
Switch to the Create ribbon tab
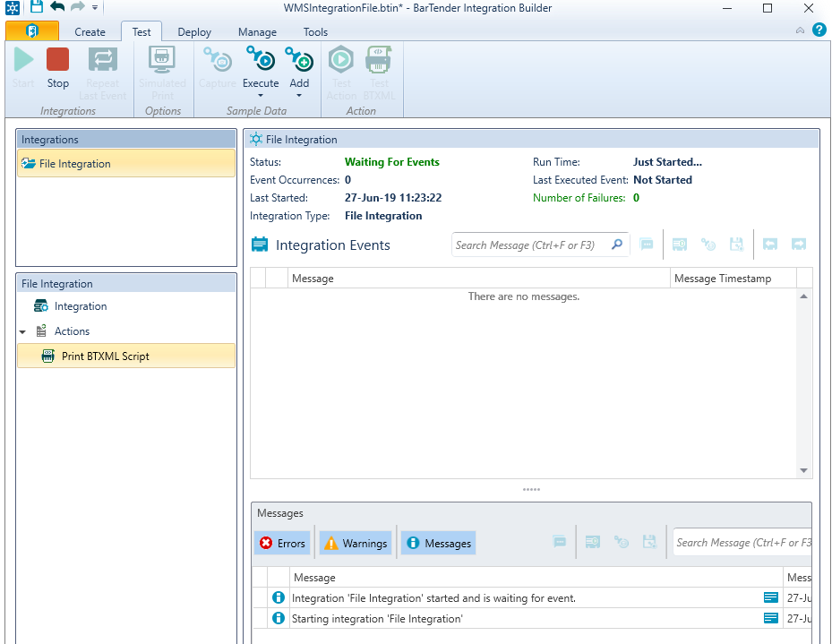[x=90, y=32]
